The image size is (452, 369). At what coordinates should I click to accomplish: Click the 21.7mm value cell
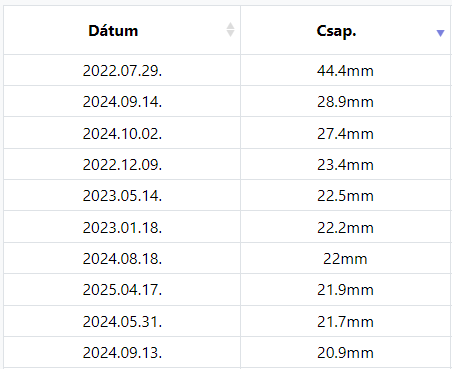pyautogui.click(x=345, y=321)
